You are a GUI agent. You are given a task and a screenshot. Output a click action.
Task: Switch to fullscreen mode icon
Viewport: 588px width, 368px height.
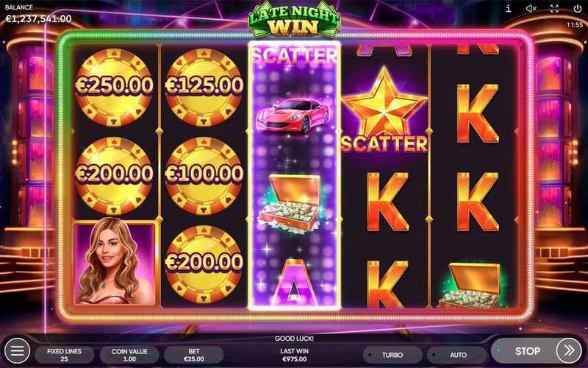click(x=554, y=8)
